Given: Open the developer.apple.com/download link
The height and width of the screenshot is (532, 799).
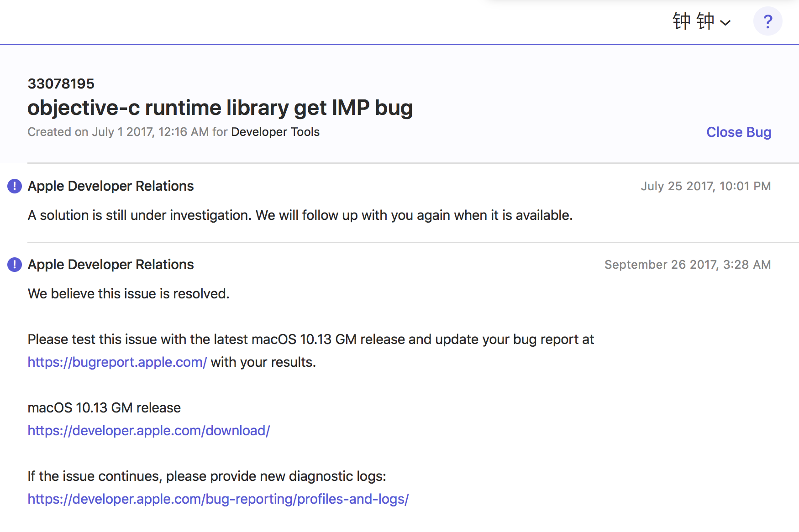Looking at the screenshot, I should [x=149, y=430].
